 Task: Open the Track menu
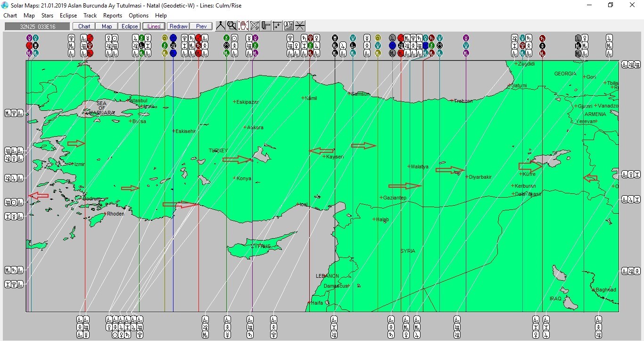tap(90, 16)
